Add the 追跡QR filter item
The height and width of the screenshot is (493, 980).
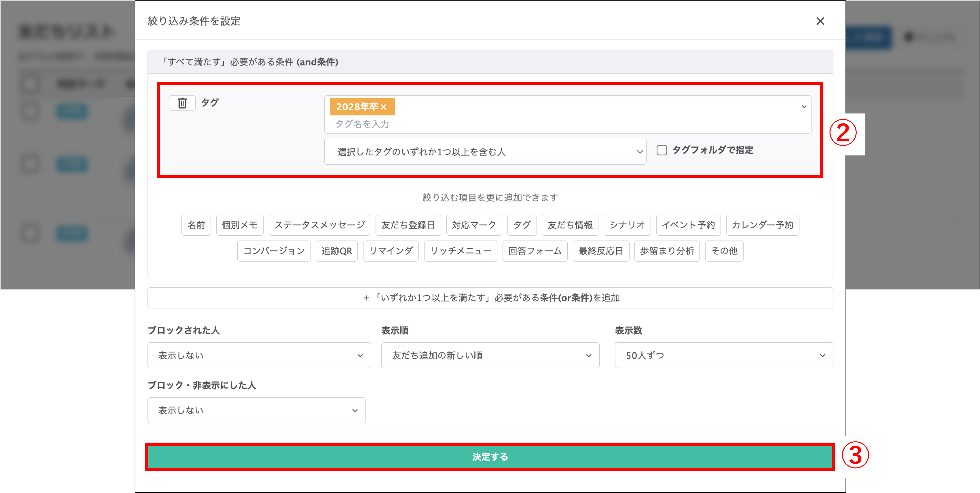(x=336, y=251)
